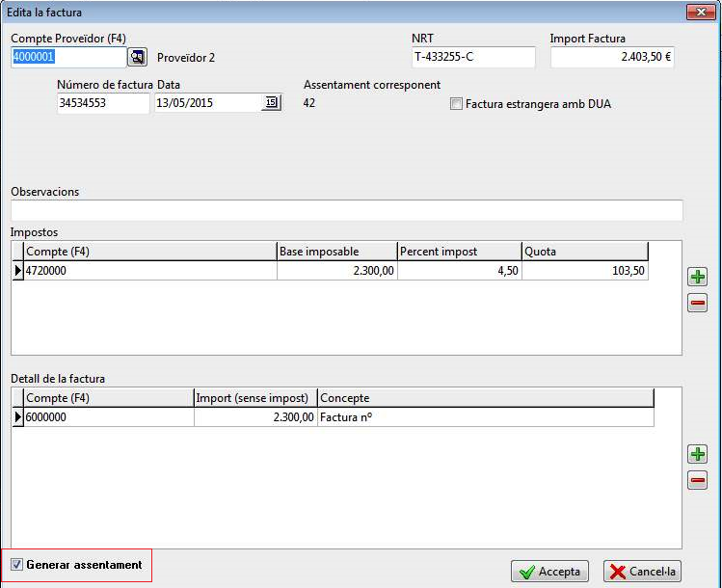This screenshot has height=588, width=722.
Task: Click the NRT field T-433255-C
Action: tap(473, 57)
